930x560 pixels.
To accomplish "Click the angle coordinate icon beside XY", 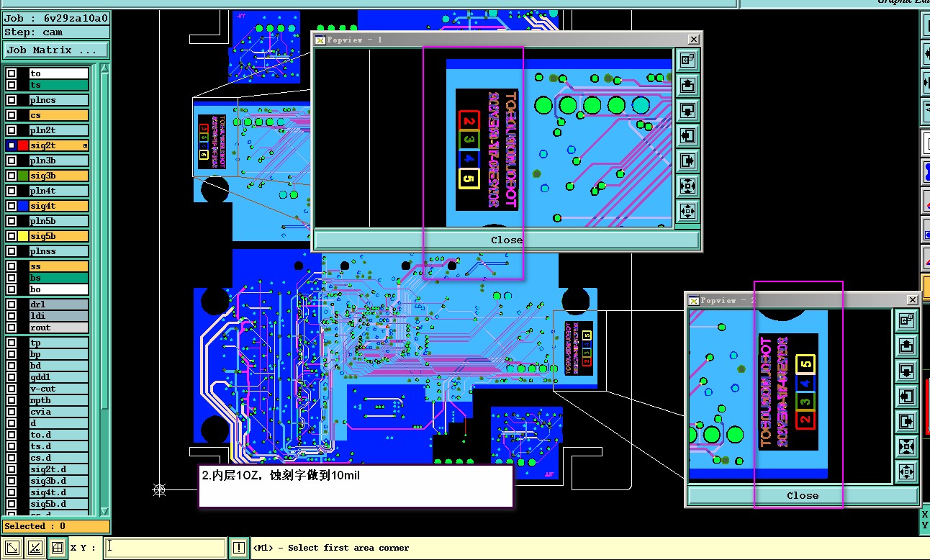I will click(35, 548).
